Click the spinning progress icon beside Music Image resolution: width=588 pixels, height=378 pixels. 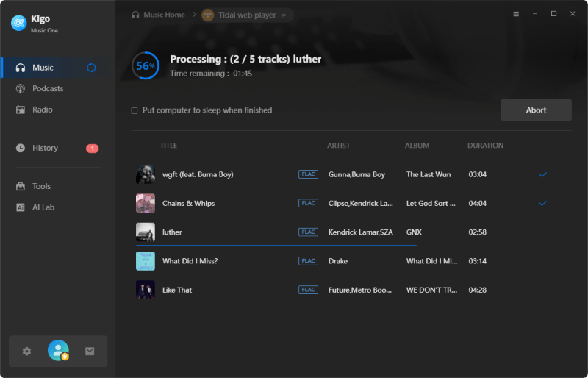tap(91, 68)
